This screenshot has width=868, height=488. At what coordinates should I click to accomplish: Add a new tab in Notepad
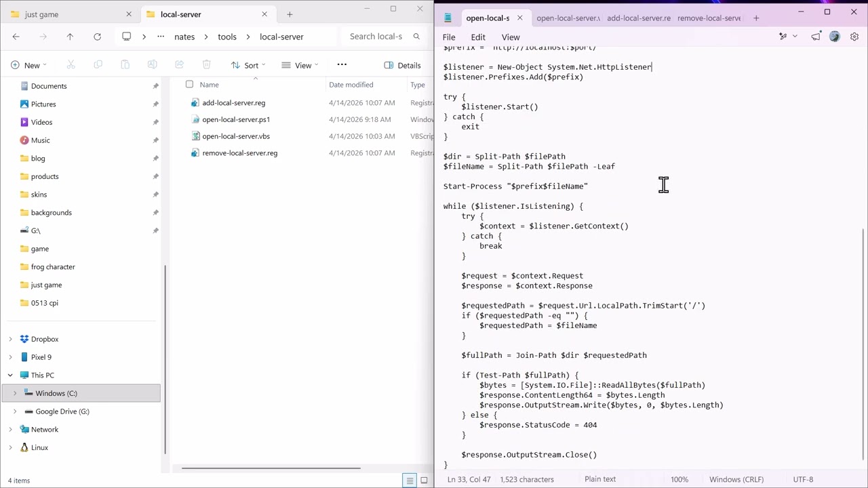click(756, 18)
